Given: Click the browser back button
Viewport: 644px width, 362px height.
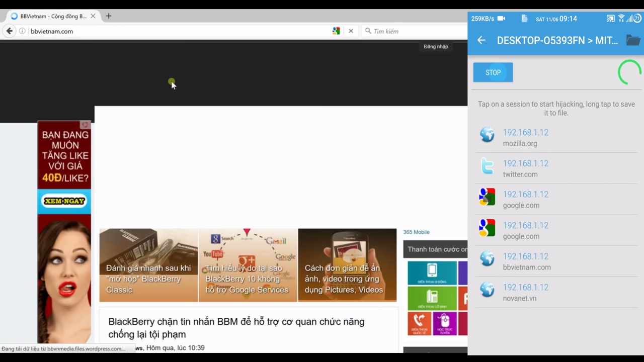Looking at the screenshot, I should tap(9, 31).
